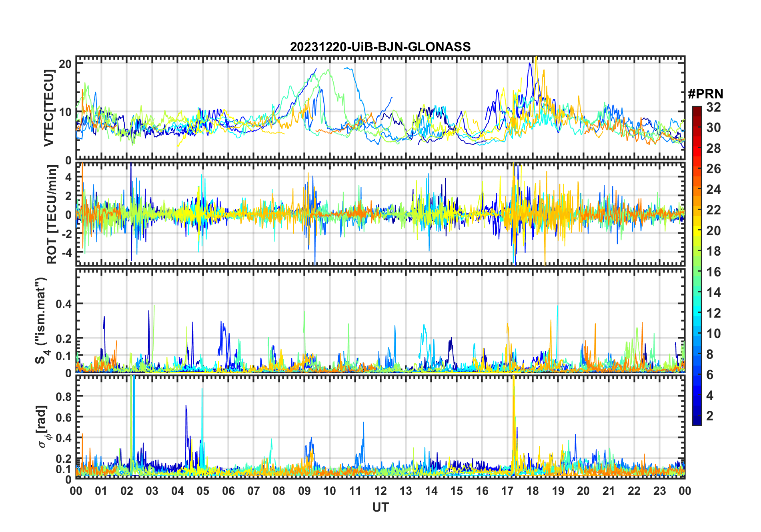This screenshot has height=532, width=761.
Task: Click the S4 y-axis tick label 0.4
Action: [64, 304]
